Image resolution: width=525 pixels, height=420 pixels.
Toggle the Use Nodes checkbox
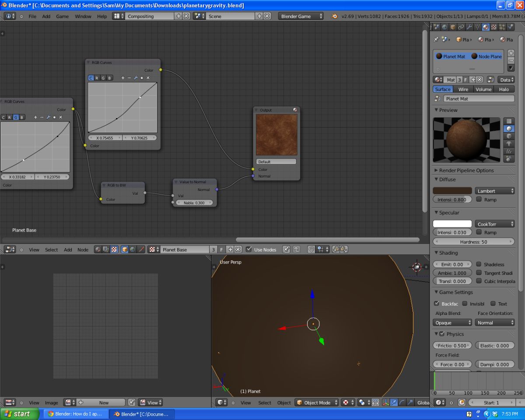pyautogui.click(x=249, y=249)
